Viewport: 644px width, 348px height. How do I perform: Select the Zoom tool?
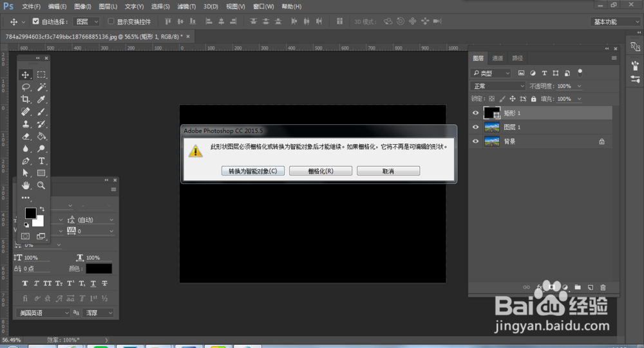pyautogui.click(x=41, y=185)
